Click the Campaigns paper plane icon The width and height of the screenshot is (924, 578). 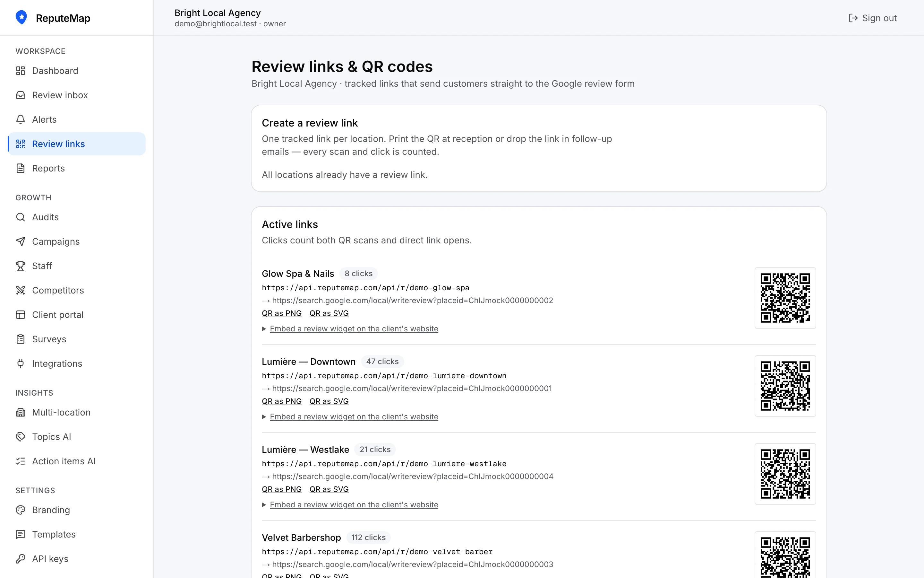(x=21, y=241)
